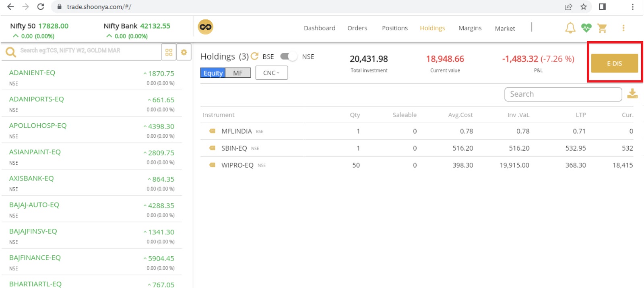Click current value 18,948.66
This screenshot has height=288, width=644.
445,59
